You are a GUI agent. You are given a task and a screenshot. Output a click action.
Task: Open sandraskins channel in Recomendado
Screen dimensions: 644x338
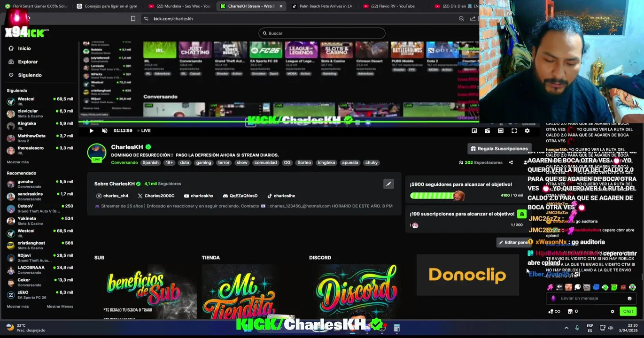[40, 196]
